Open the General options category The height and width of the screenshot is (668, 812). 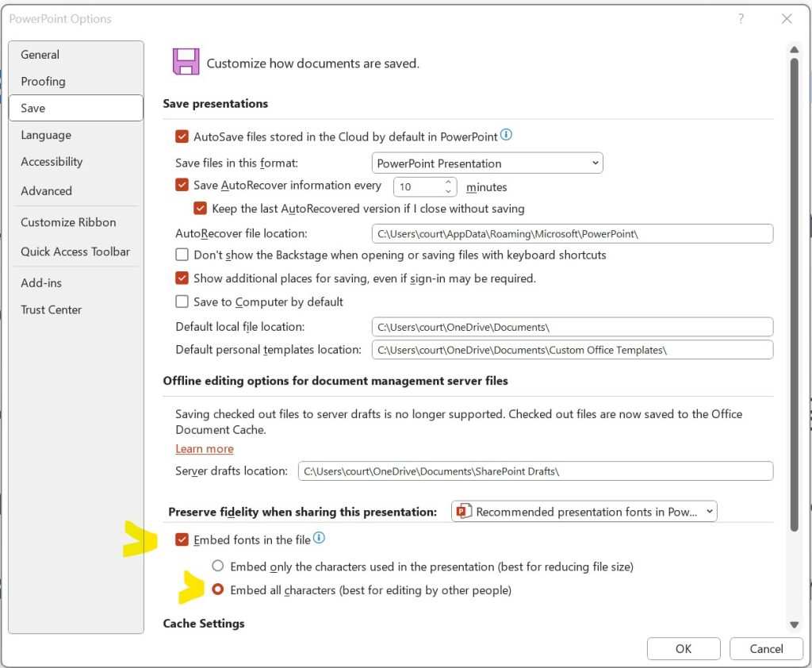(75, 55)
